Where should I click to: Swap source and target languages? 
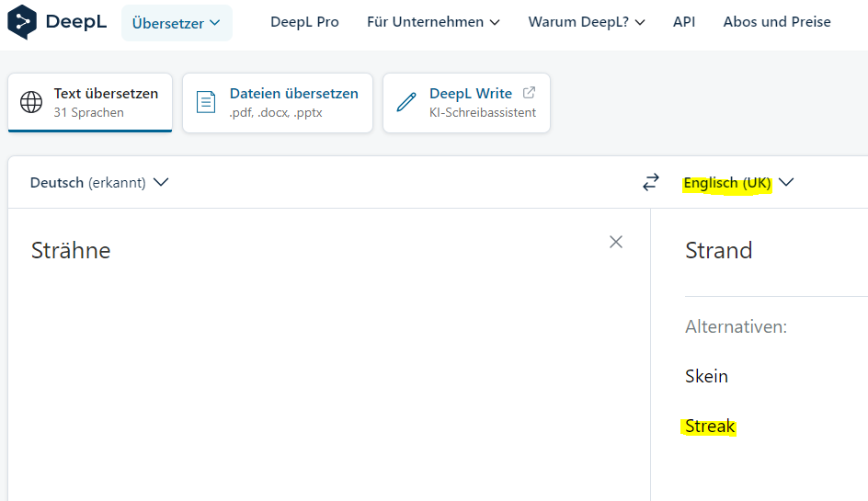click(651, 183)
